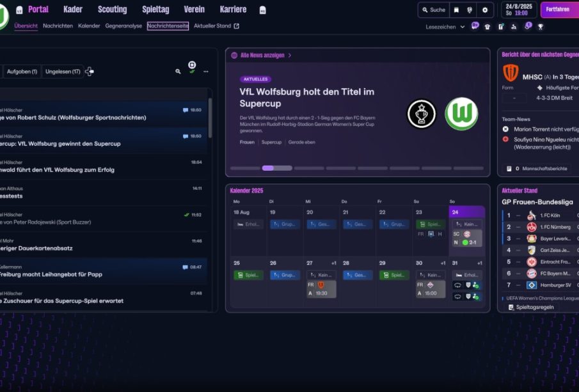Click the globe icon beside Alle News anzeigen
The image size is (579, 392).
(234, 56)
